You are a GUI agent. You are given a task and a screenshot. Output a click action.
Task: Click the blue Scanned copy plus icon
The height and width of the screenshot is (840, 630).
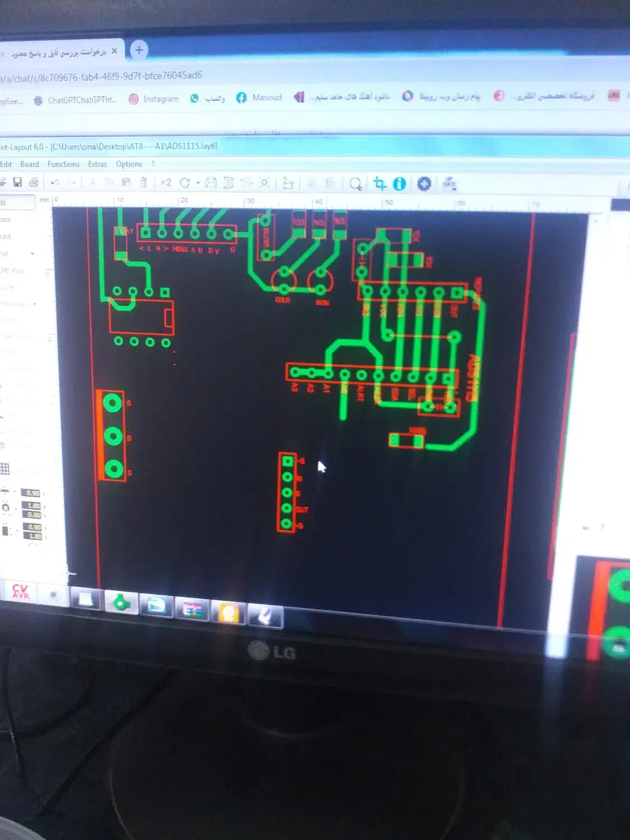424,184
